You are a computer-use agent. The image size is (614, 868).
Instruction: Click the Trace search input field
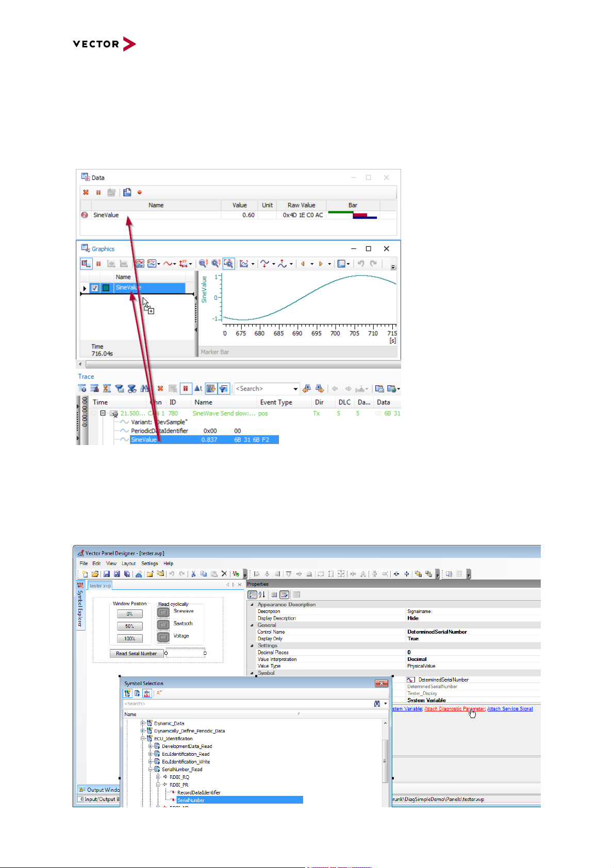(x=263, y=389)
